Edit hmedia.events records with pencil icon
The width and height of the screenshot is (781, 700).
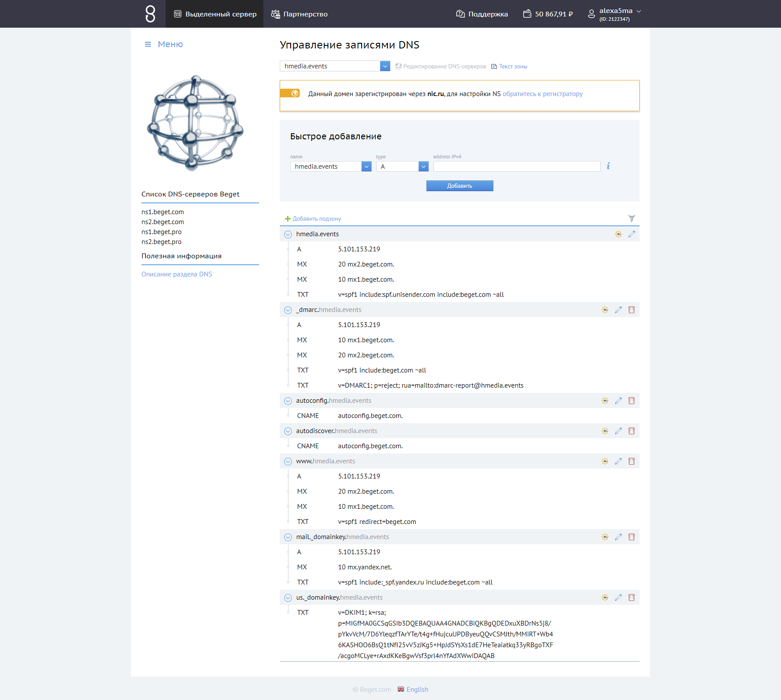point(631,234)
